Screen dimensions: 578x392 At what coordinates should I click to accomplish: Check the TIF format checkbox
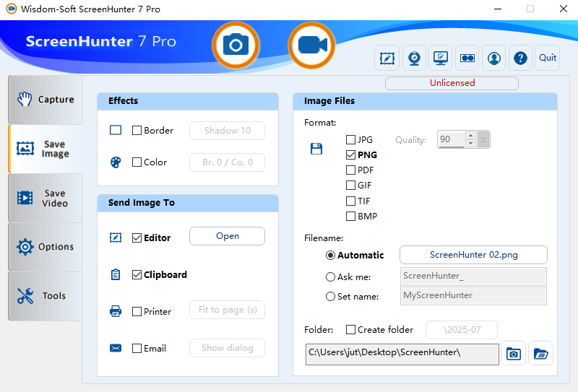(350, 201)
